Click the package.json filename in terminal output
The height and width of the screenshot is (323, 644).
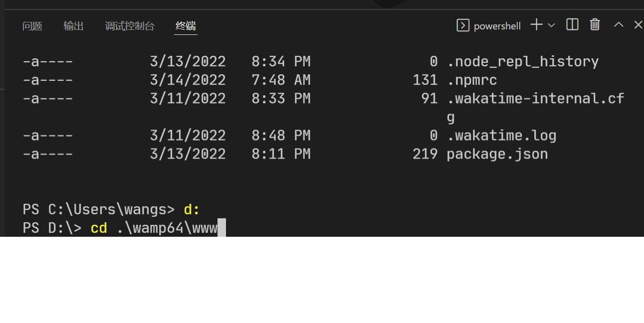(x=497, y=154)
